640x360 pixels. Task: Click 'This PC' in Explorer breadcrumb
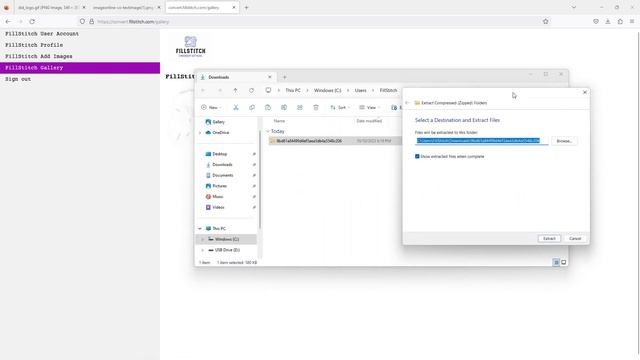(x=293, y=90)
